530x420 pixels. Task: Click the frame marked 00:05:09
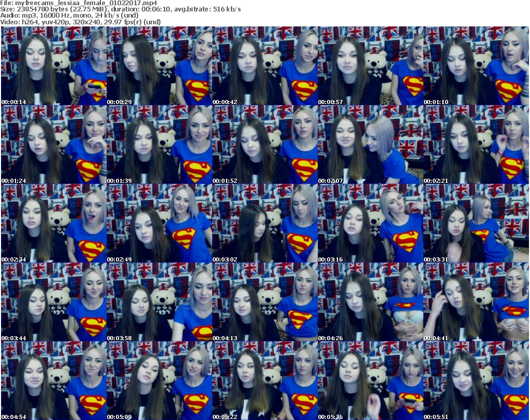[159, 381]
